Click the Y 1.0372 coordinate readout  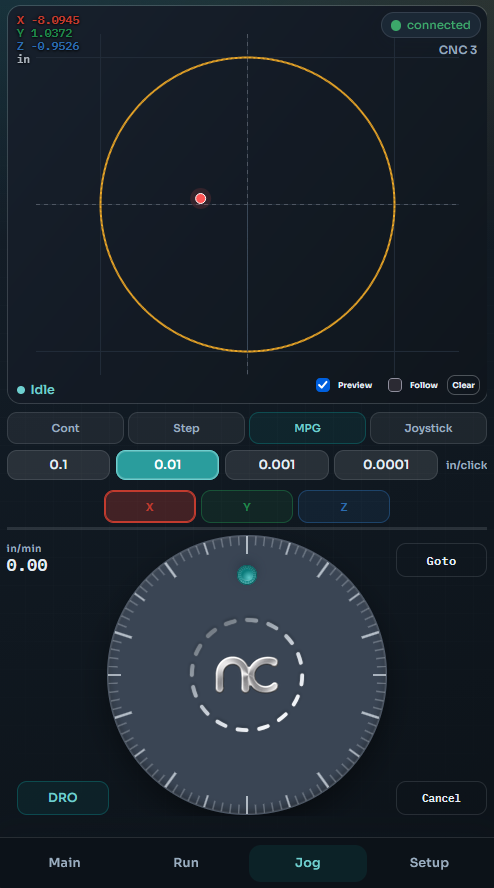pos(44,33)
